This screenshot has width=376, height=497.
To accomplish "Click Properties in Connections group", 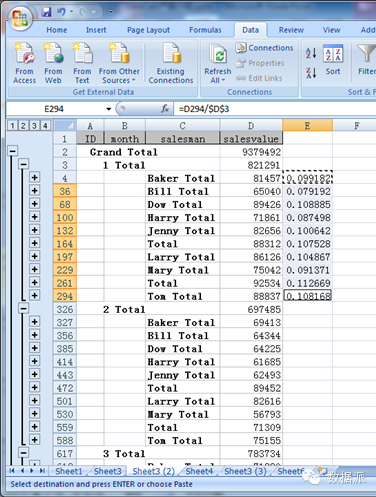I will pos(260,63).
